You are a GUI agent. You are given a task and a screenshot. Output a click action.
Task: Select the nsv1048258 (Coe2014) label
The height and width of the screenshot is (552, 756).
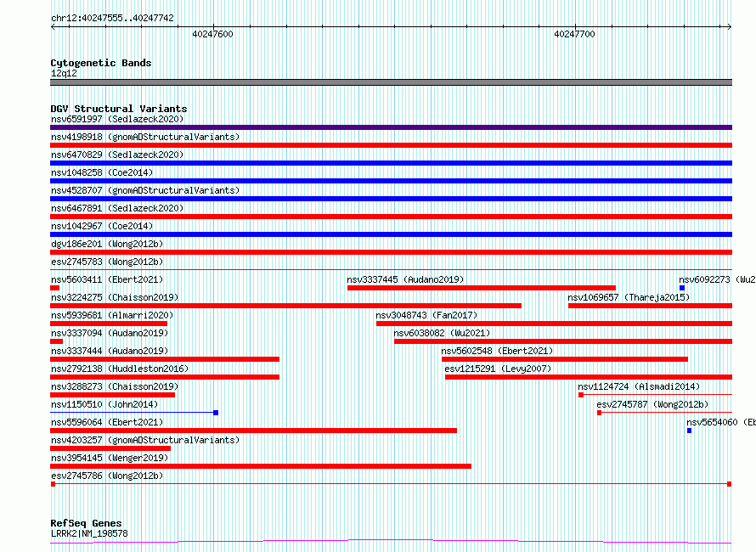pos(102,172)
